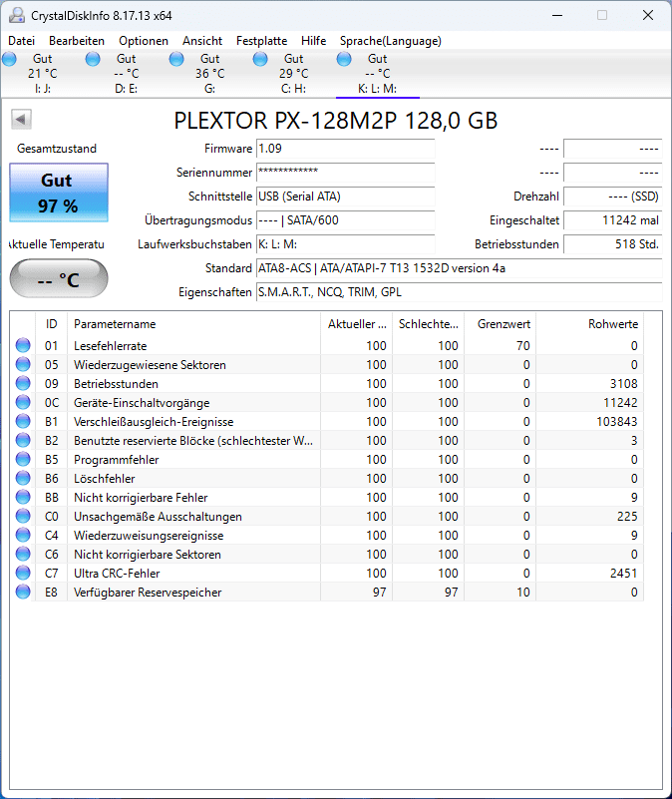Image resolution: width=672 pixels, height=799 pixels.
Task: Go to previous disk with back arrow
Action: (x=21, y=120)
